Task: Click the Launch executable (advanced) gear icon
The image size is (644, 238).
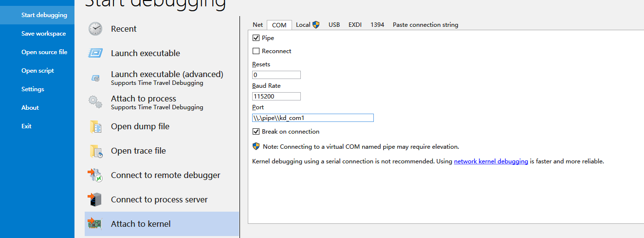Action: 95,78
